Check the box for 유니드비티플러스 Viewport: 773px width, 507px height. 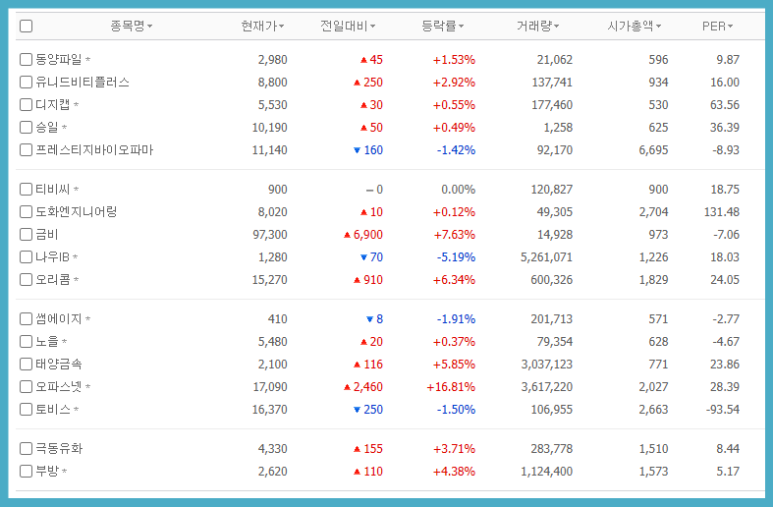click(26, 82)
